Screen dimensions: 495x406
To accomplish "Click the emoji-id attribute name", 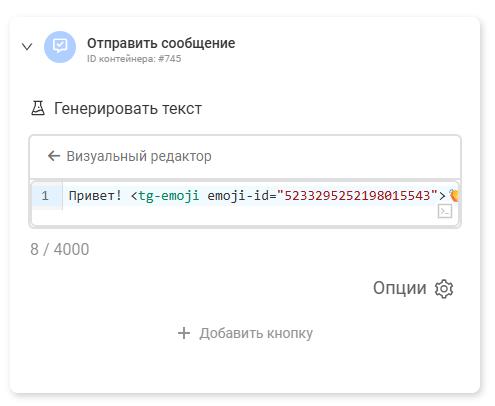I will (x=238, y=195).
